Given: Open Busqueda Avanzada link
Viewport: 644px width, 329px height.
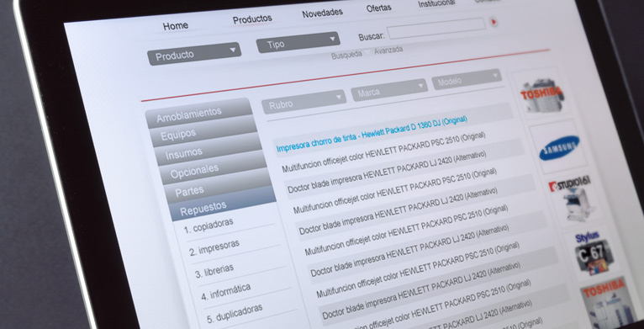Looking at the screenshot, I should (x=367, y=52).
